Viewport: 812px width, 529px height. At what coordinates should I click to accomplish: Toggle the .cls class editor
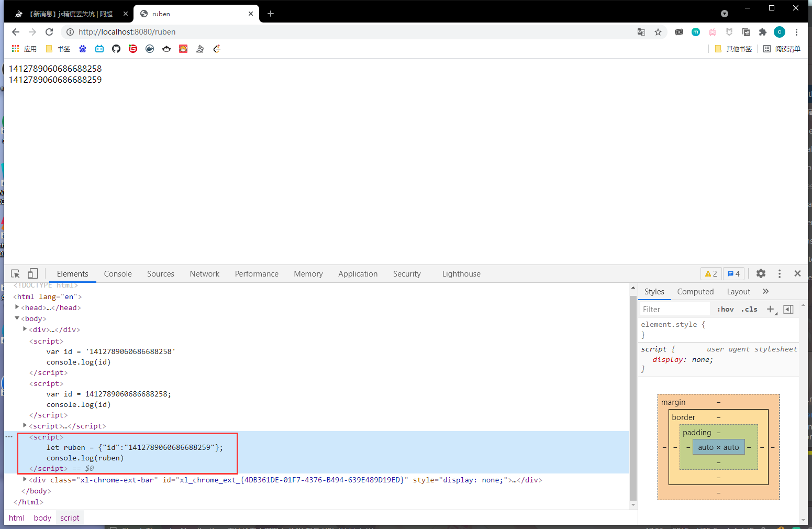pyautogui.click(x=750, y=309)
